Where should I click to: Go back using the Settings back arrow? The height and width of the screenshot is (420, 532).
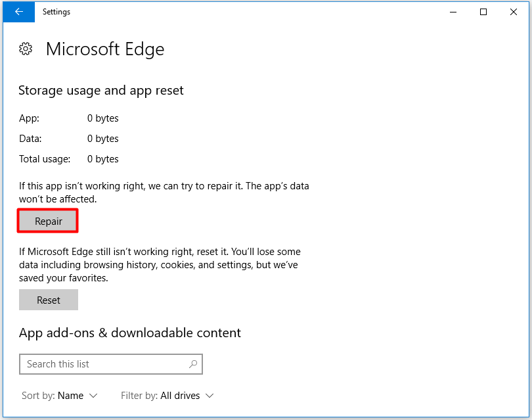click(x=18, y=12)
